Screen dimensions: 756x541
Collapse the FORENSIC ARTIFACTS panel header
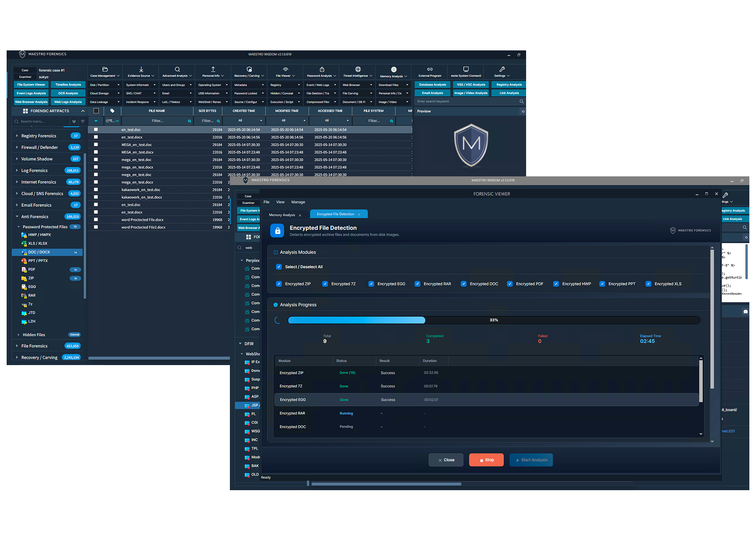pyautogui.click(x=83, y=111)
